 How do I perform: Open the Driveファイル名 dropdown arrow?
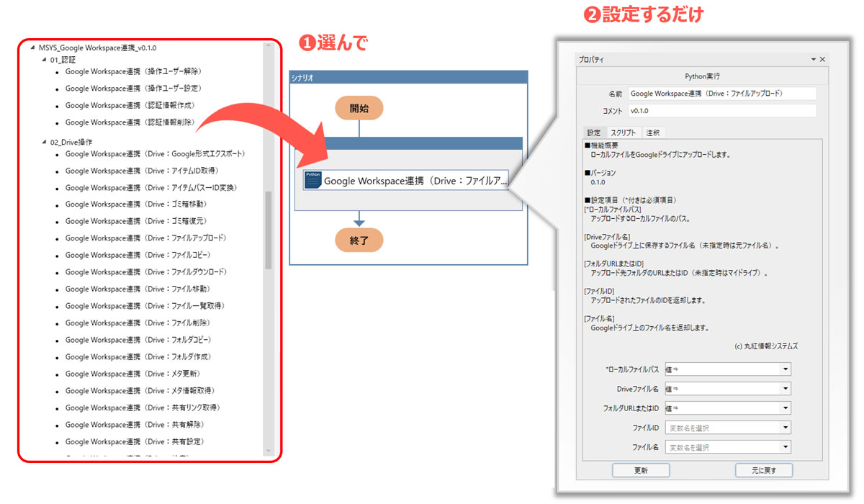point(785,389)
